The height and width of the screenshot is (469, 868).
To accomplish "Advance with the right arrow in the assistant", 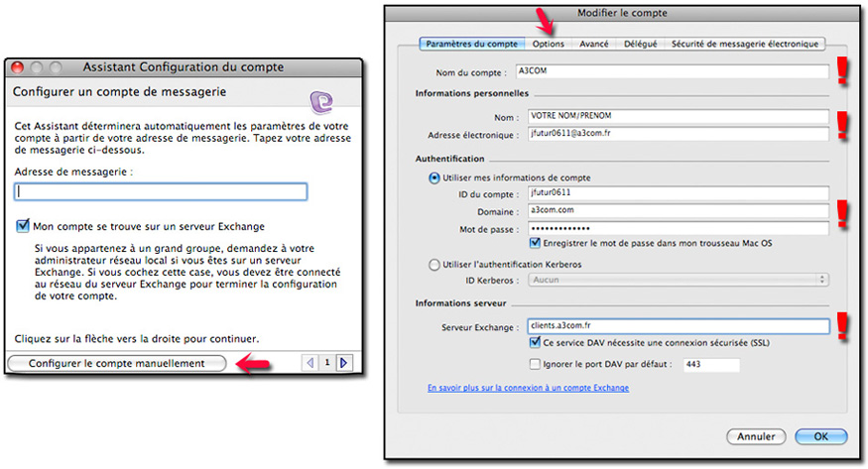I will (344, 363).
